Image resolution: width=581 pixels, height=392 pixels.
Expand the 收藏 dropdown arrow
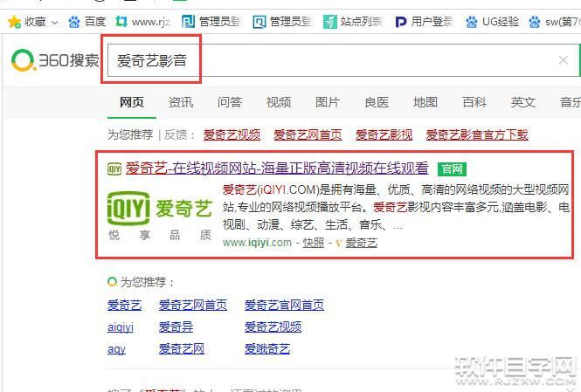[54, 23]
